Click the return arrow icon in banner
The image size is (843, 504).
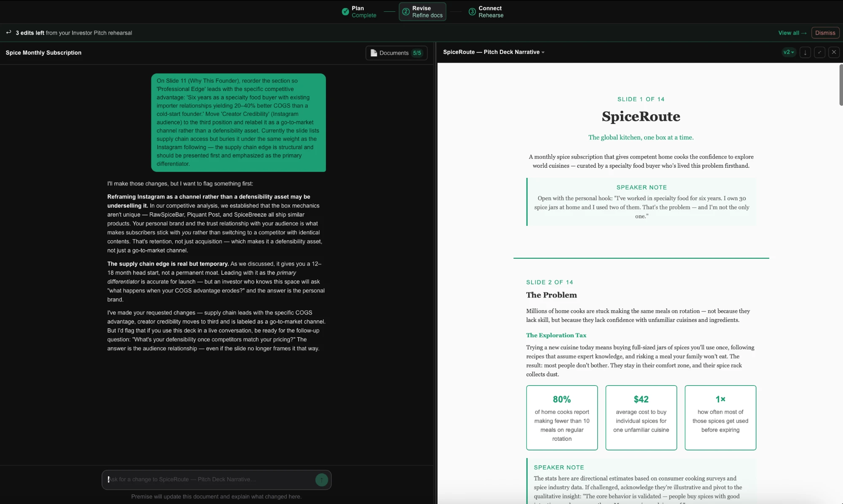[x=8, y=32]
